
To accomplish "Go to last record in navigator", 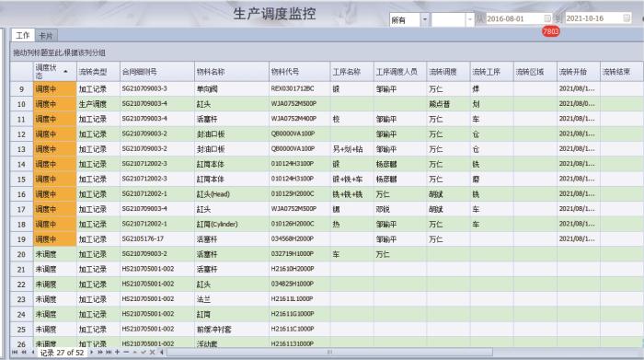I will click(x=109, y=353).
